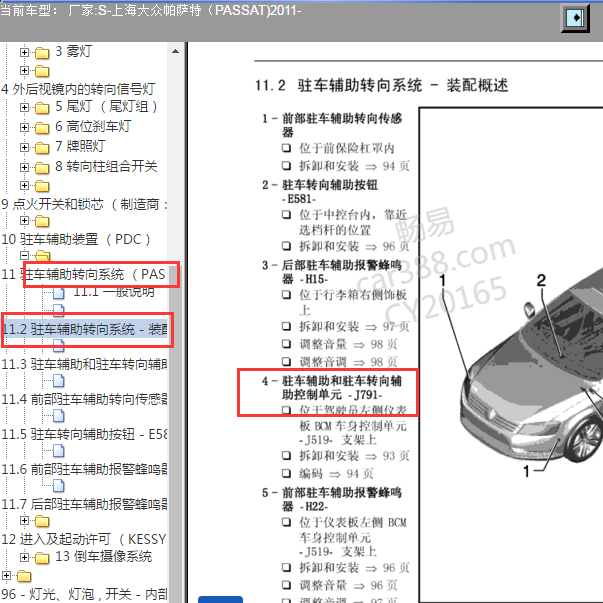Expand folder node below '11.7 后部驻车辅助报警蜂鸣器'
Viewport: 603px width, 603px height.
pyautogui.click(x=24, y=521)
